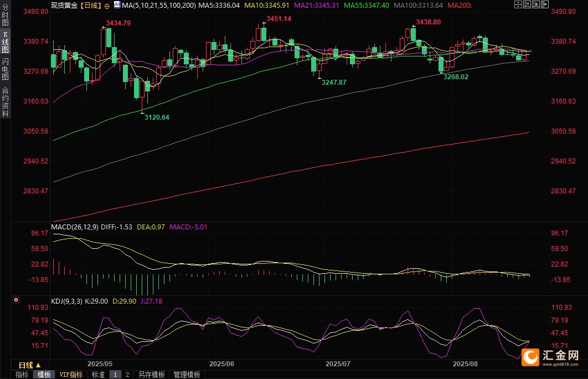Open the MACD(26,12,9) indicator parameters

point(74,227)
